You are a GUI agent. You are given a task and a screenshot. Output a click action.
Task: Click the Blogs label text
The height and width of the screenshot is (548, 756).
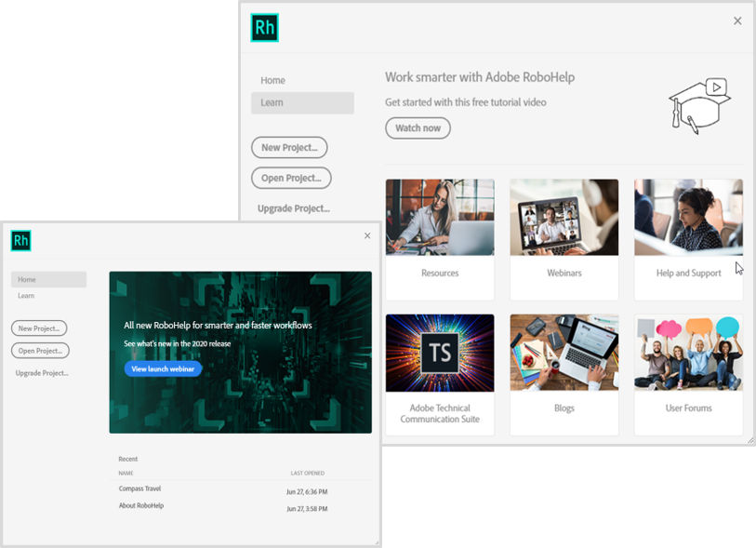click(564, 408)
